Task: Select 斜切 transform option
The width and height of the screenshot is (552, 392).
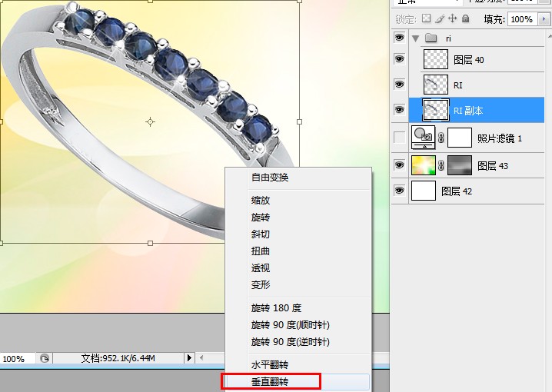Action: pyautogui.click(x=261, y=234)
